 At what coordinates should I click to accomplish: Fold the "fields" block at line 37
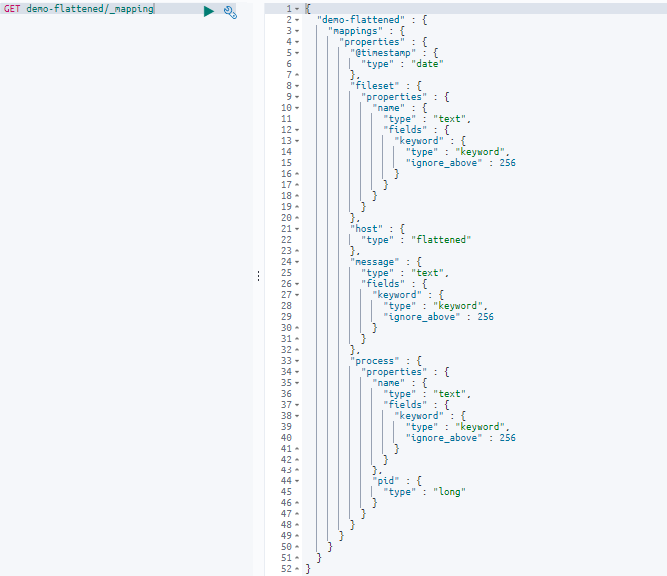pos(297,405)
